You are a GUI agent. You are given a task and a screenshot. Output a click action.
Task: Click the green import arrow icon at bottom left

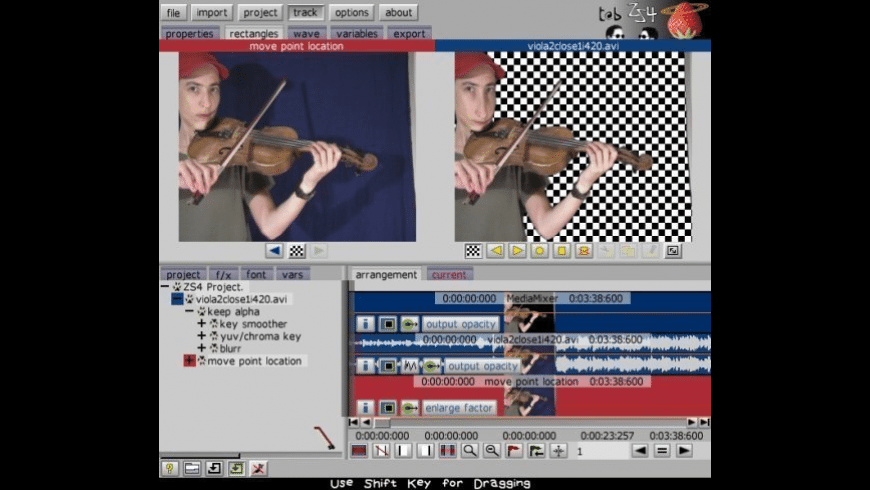[236, 468]
